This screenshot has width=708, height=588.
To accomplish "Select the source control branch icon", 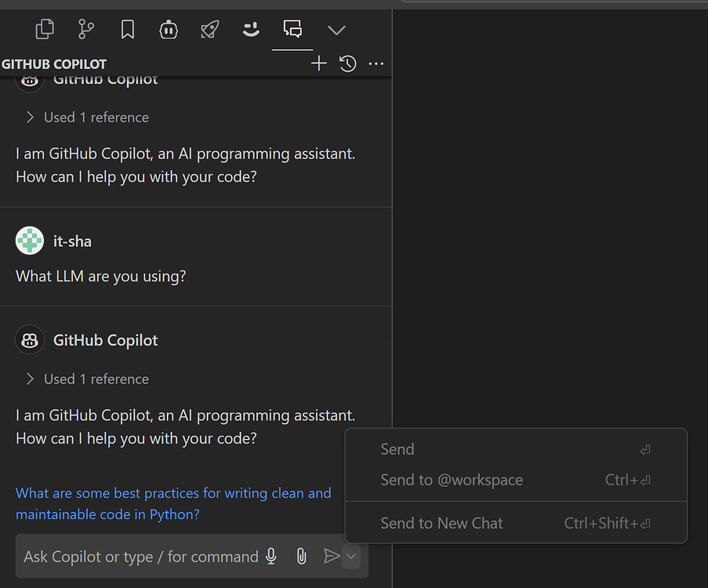I will point(85,29).
